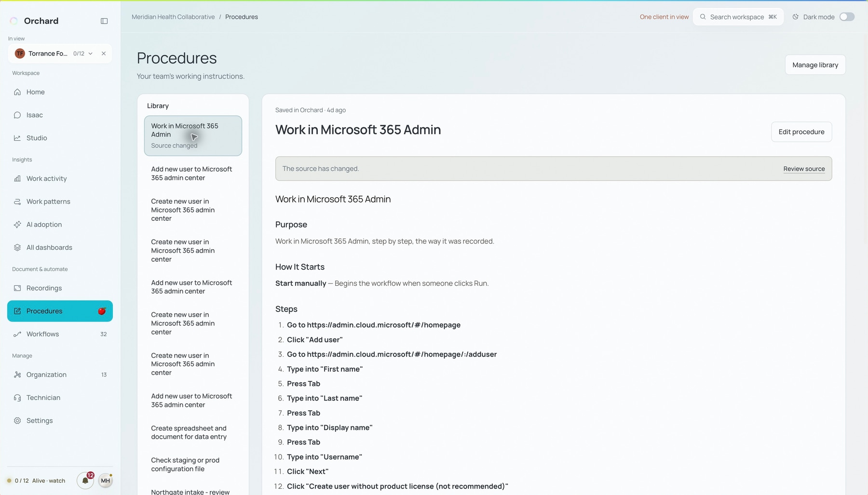The height and width of the screenshot is (495, 868).
Task: Click the TF client avatar
Action: 20,54
